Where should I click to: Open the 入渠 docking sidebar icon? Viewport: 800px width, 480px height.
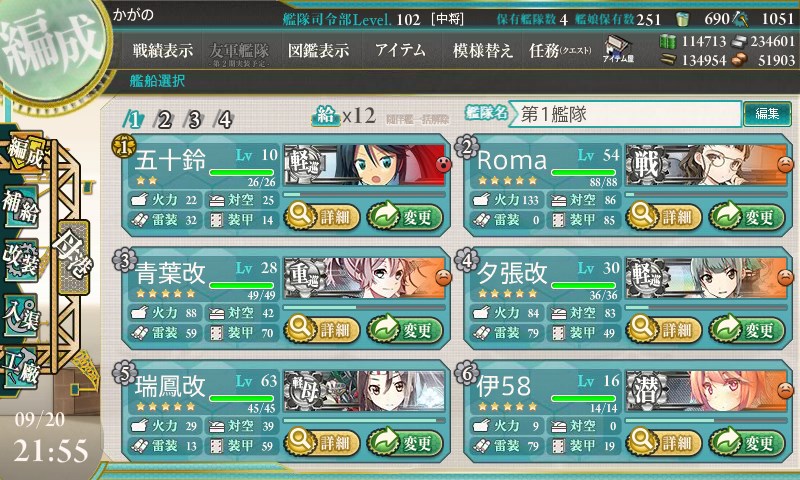[x=21, y=314]
